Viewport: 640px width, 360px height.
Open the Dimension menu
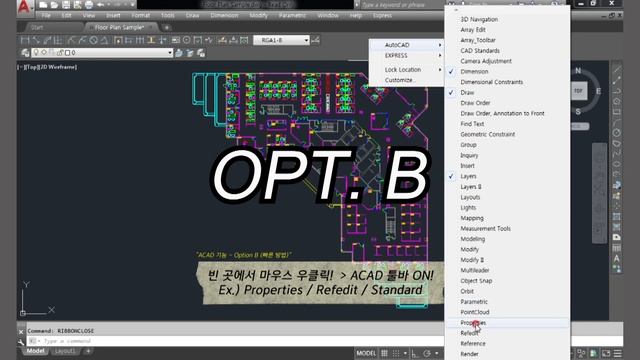click(x=224, y=16)
